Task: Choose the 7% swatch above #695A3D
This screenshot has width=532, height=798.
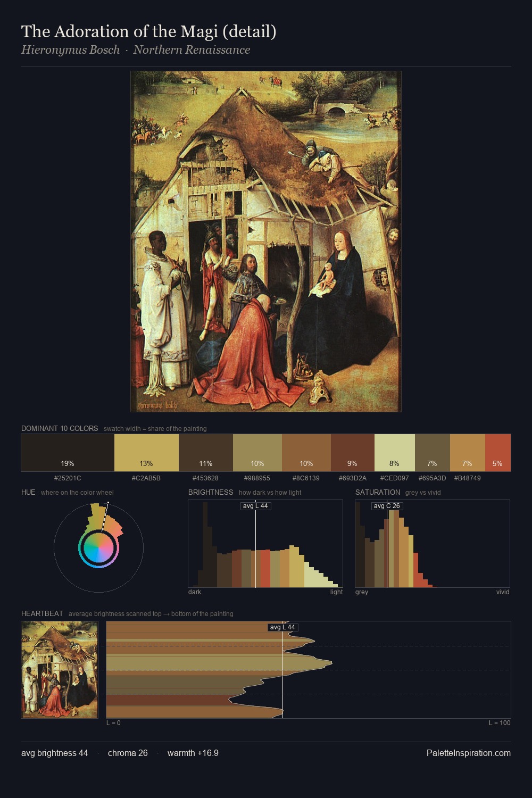Action: tap(433, 453)
